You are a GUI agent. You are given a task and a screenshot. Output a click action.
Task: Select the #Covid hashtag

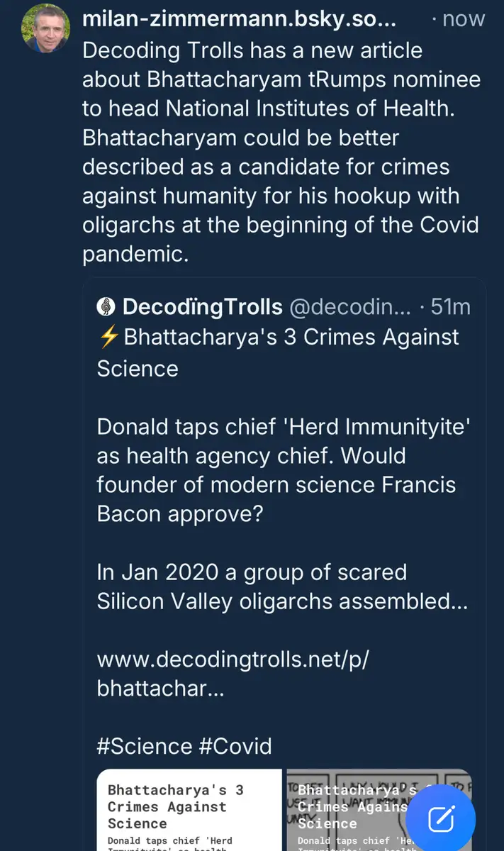click(236, 746)
